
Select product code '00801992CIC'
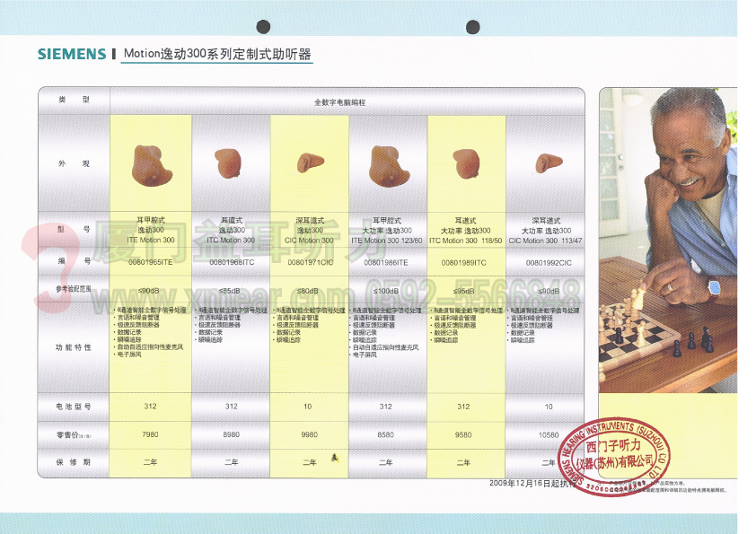point(549,263)
